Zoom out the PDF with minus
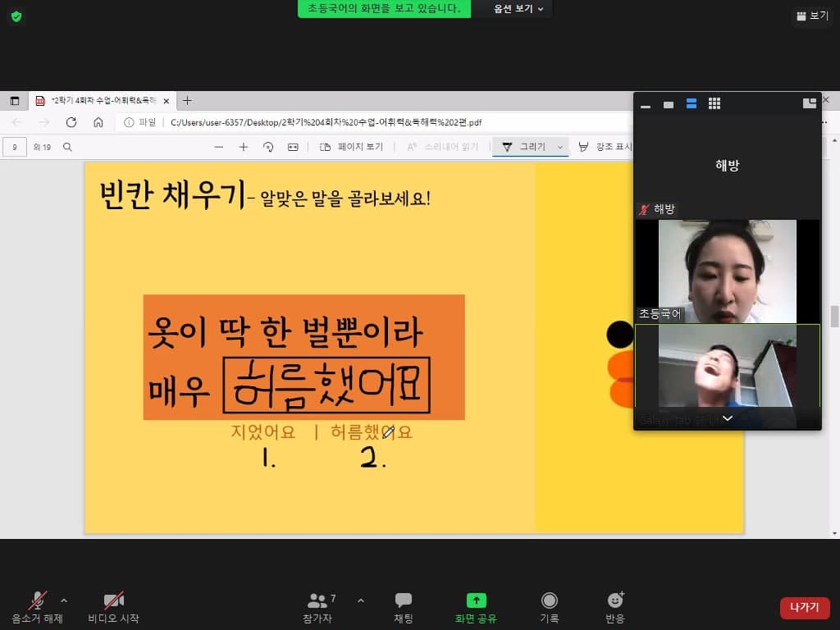The height and width of the screenshot is (630, 840). (218, 147)
